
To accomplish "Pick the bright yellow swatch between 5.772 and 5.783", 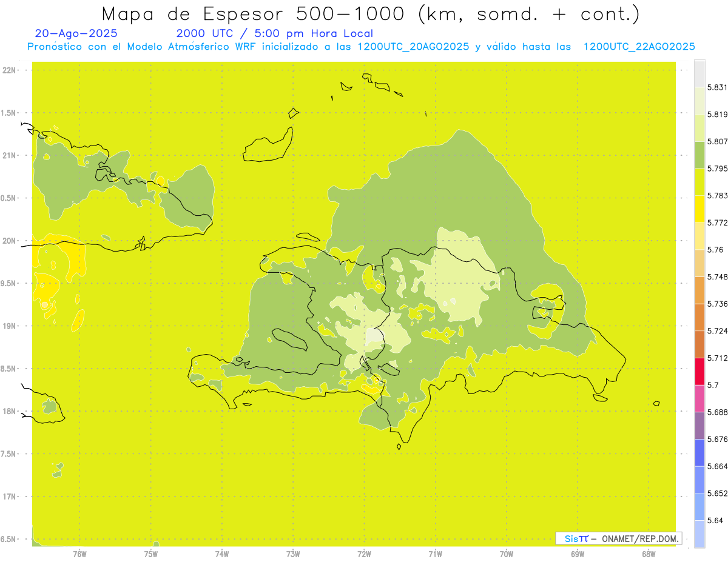I will (699, 209).
